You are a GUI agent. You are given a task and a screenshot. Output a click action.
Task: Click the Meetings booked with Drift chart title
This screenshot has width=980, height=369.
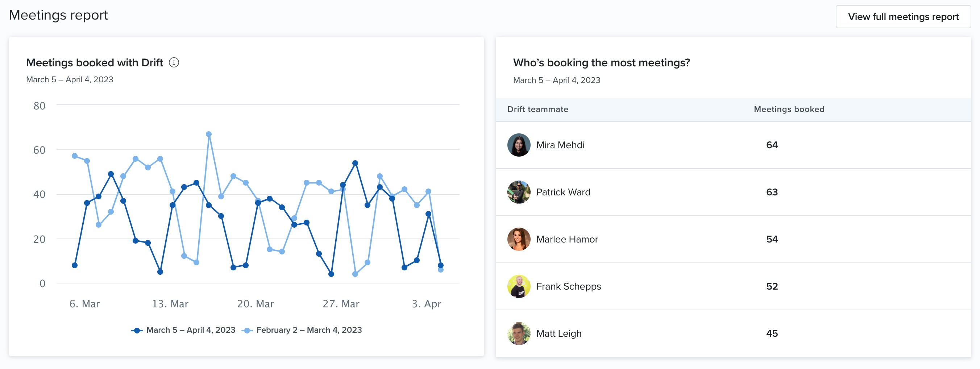click(94, 63)
